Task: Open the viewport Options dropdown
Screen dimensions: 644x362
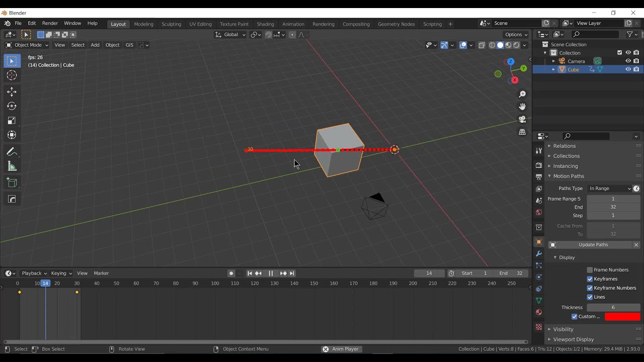Action: click(x=516, y=35)
